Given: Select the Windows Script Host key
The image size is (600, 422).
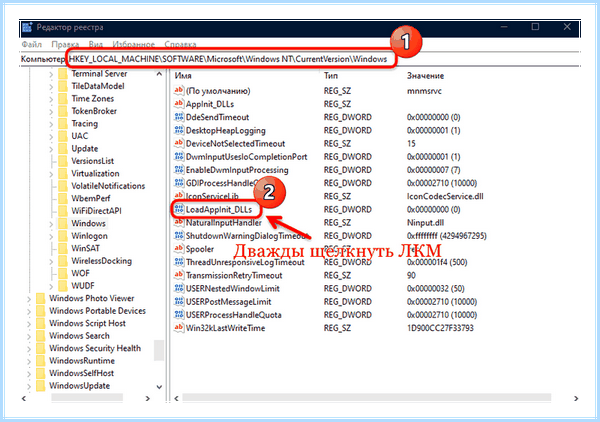Looking at the screenshot, I should point(87,323).
